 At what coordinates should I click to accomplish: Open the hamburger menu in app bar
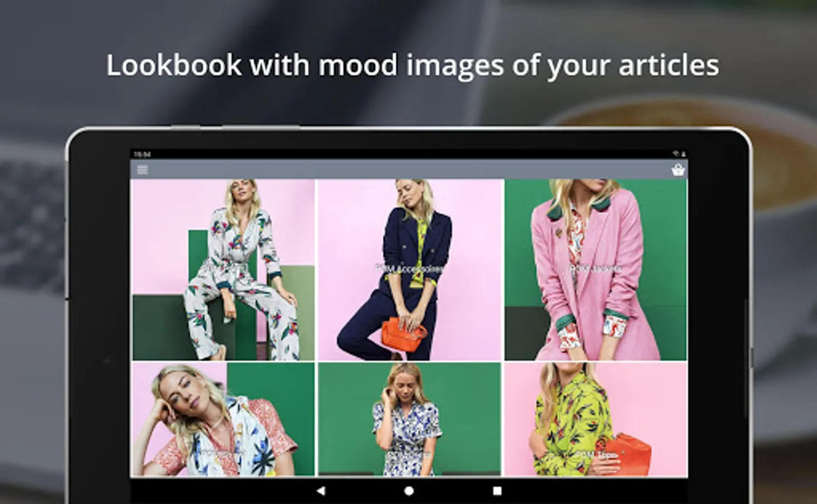pyautogui.click(x=142, y=170)
